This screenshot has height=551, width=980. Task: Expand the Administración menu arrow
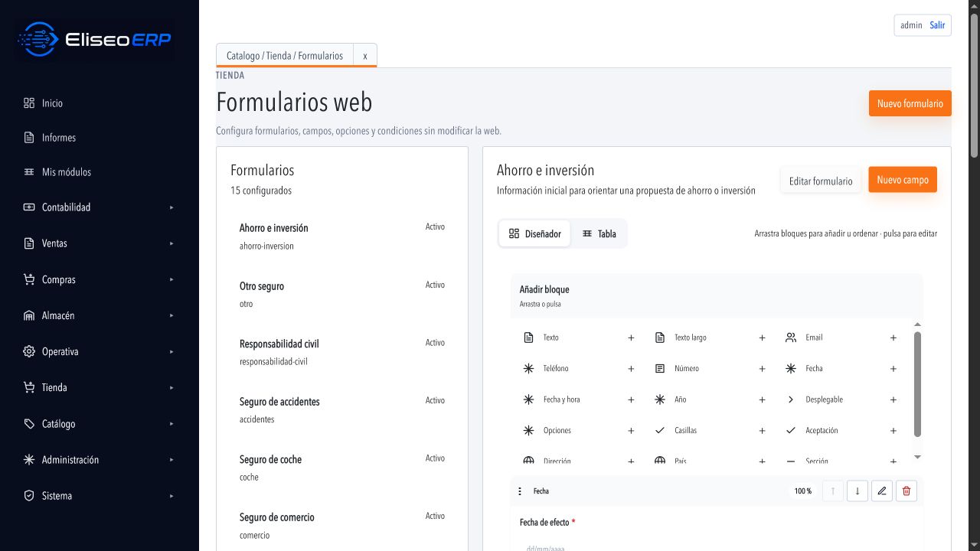click(x=171, y=460)
